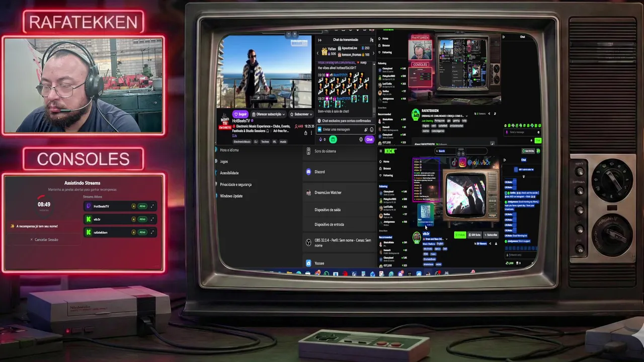644x362 pixels.
Task: Expand vib3r stream title chevron
Action: pyautogui.click(x=446, y=239)
